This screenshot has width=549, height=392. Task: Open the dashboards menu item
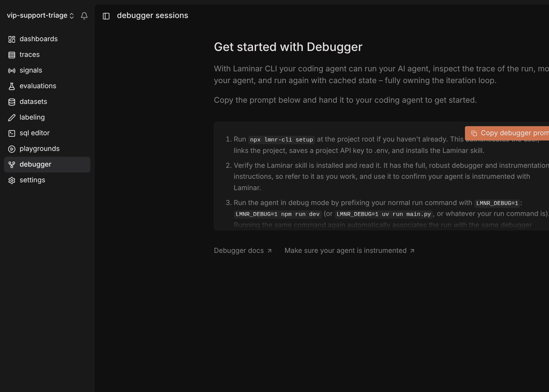point(47,39)
